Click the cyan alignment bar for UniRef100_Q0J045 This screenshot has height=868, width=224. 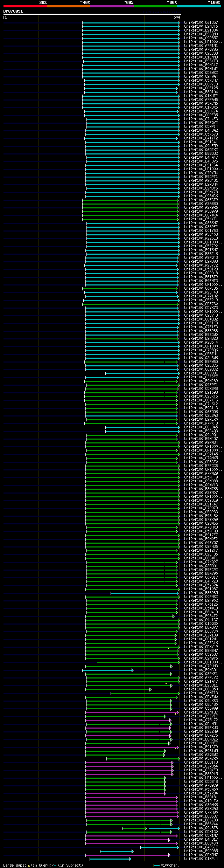(x=142, y=427)
